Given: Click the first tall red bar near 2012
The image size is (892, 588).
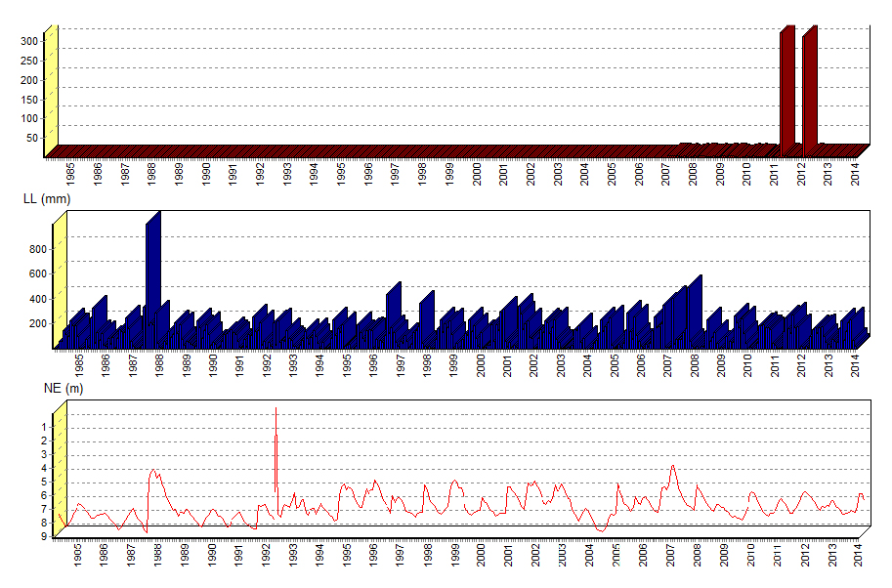Looking at the screenshot, I should [x=787, y=88].
